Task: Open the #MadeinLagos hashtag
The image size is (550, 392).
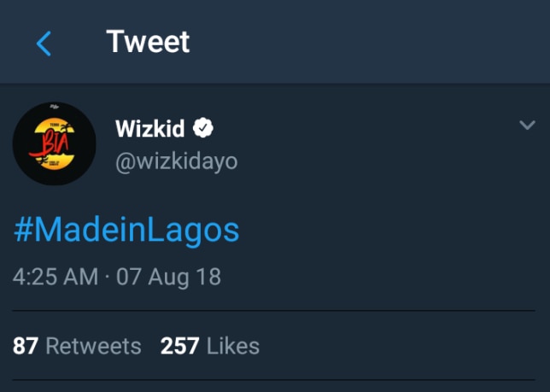Action: (x=126, y=230)
